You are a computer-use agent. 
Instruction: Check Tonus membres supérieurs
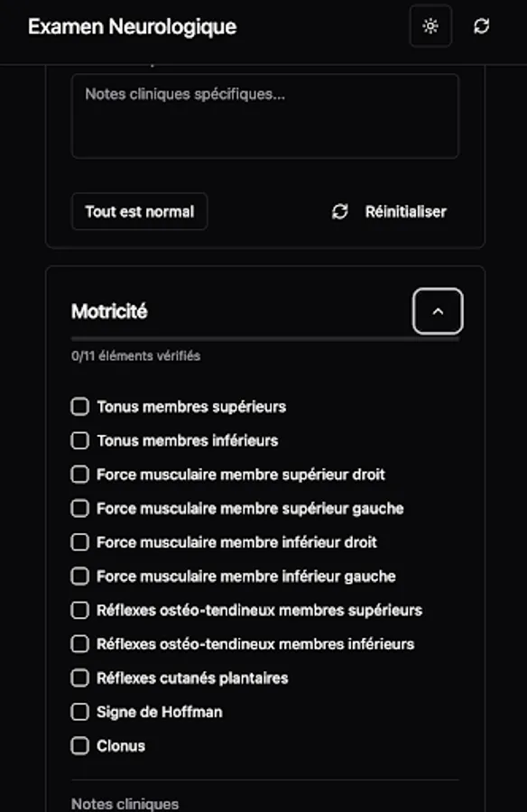pyautogui.click(x=79, y=406)
